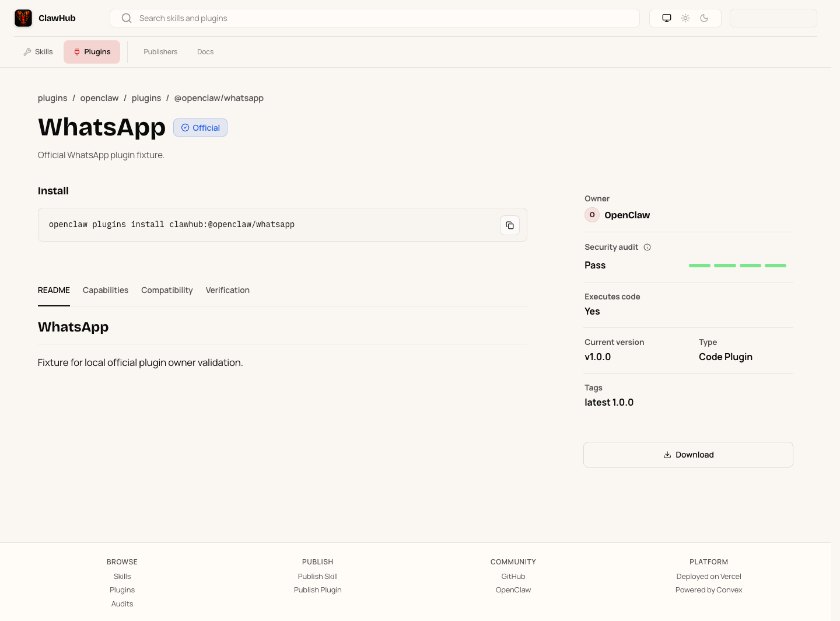Open footer Audits link

pos(123,604)
